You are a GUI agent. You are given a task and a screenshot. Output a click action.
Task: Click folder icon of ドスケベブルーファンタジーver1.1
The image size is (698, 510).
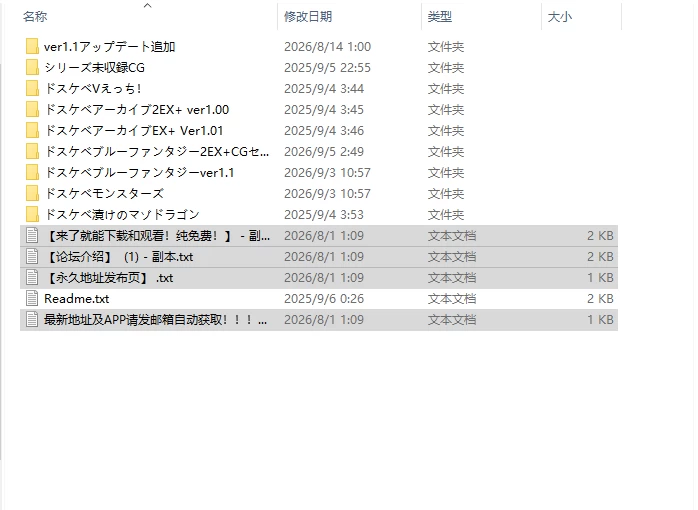[x=32, y=172]
